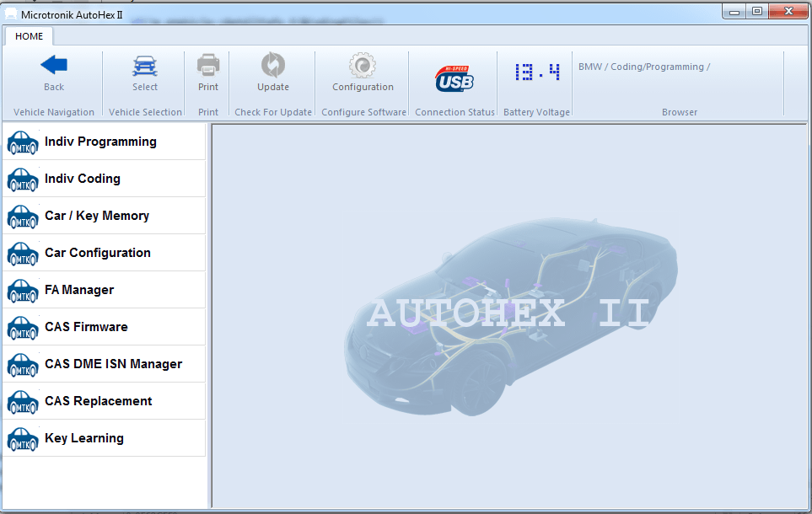Click car icon beside CAS DME ISN Manager
This screenshot has width=812, height=514.
pyautogui.click(x=23, y=365)
